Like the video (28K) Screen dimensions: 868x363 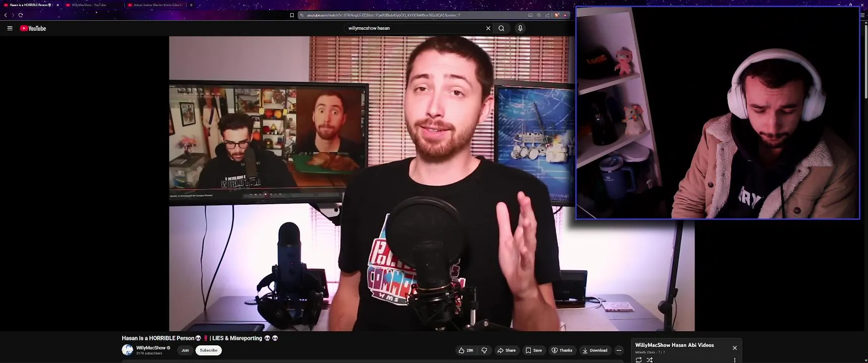(466, 350)
